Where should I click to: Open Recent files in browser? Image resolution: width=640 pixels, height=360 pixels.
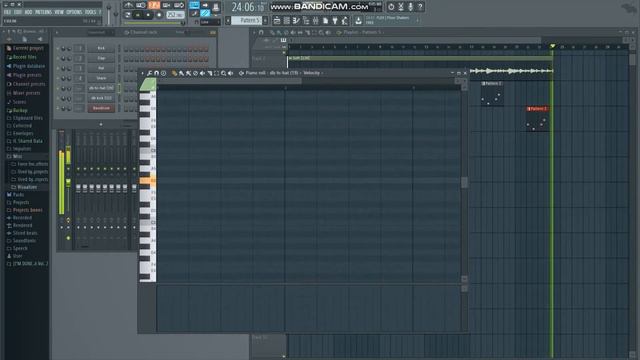click(x=24, y=57)
